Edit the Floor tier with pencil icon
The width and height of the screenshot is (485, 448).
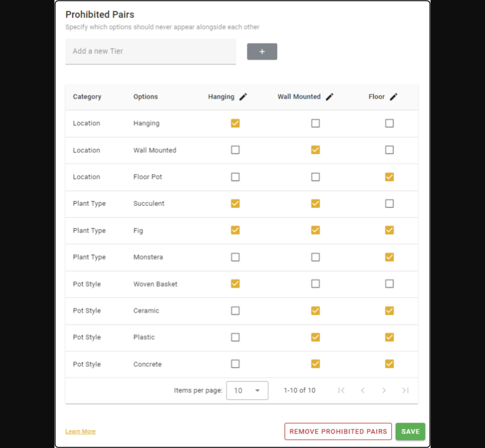pos(393,97)
